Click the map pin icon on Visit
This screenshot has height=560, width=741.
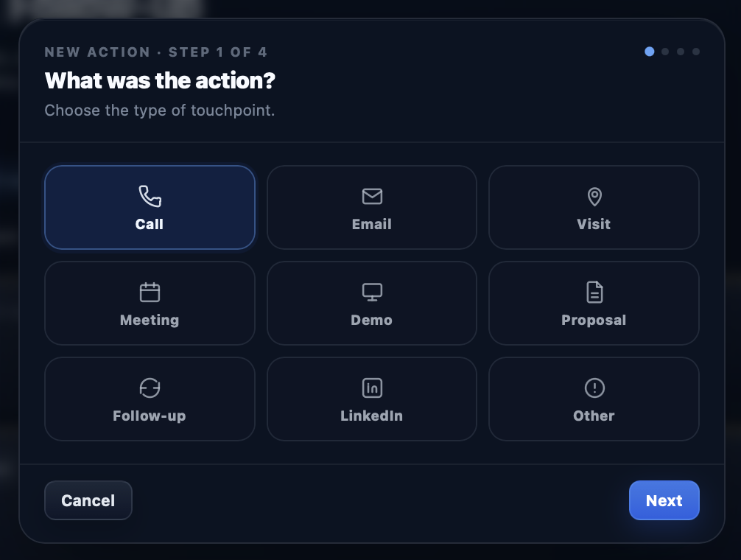tap(594, 197)
